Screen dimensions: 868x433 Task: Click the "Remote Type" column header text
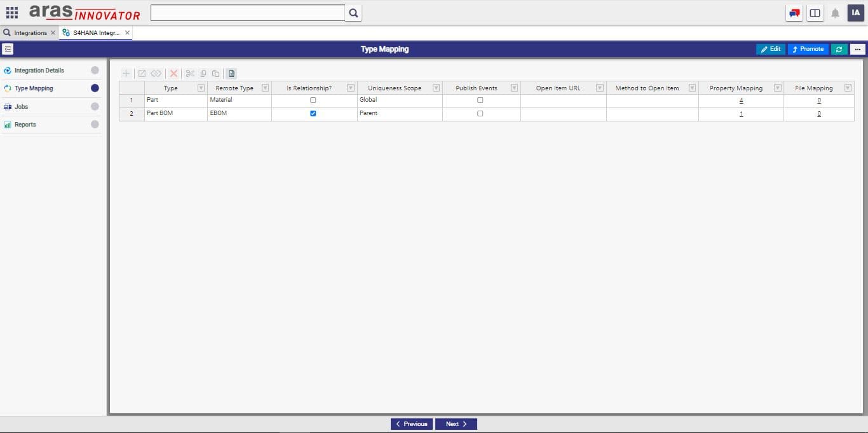[x=234, y=88]
